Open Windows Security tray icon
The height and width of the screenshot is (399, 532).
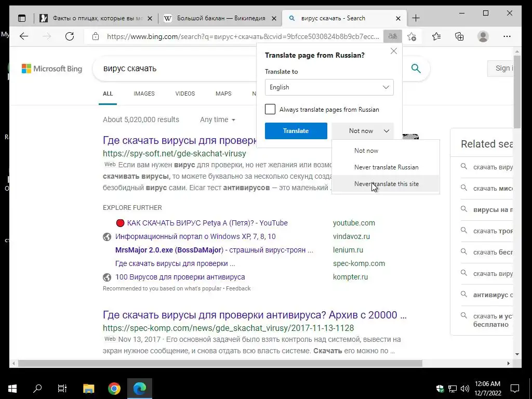(440, 388)
